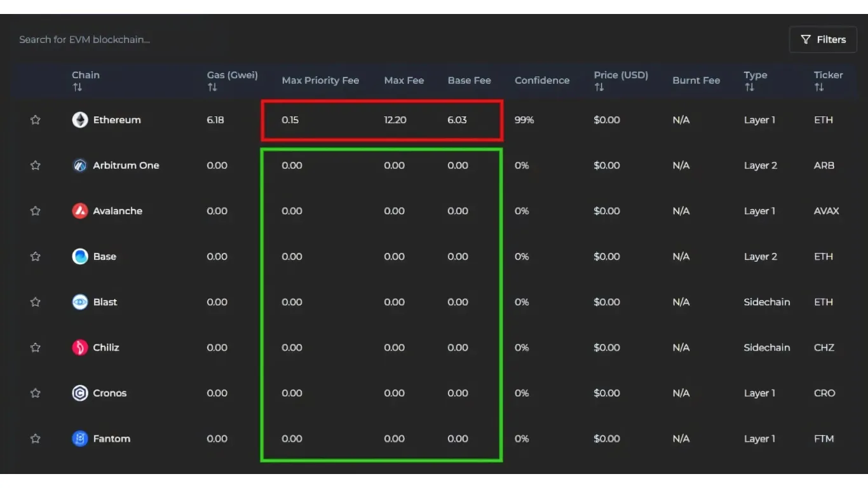The image size is (868, 488).
Task: Toggle favorite star for Chiliz
Action: click(x=36, y=348)
